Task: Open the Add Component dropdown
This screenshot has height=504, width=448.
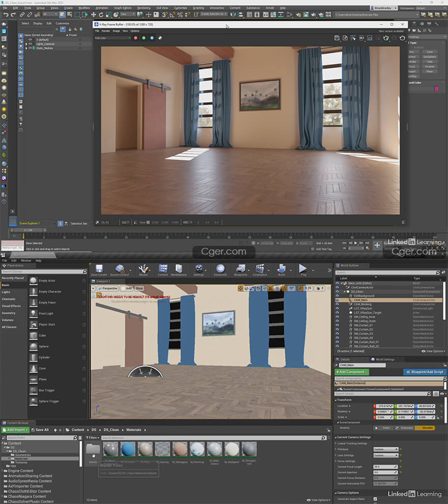Action: 352,372
